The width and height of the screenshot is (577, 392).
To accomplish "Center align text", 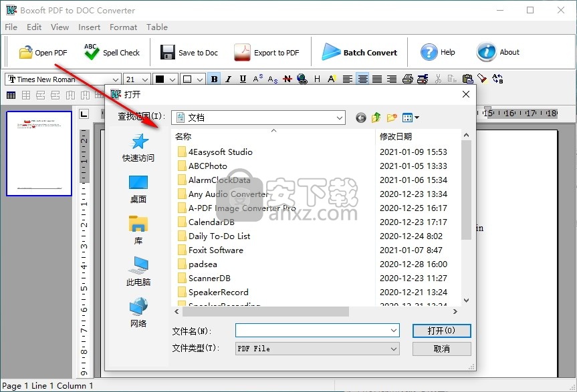I will click(362, 79).
